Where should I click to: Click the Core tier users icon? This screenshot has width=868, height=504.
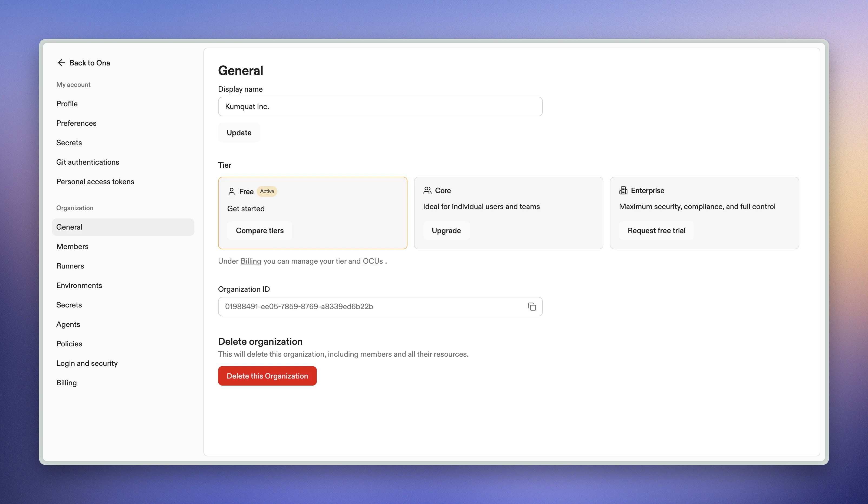tap(428, 190)
